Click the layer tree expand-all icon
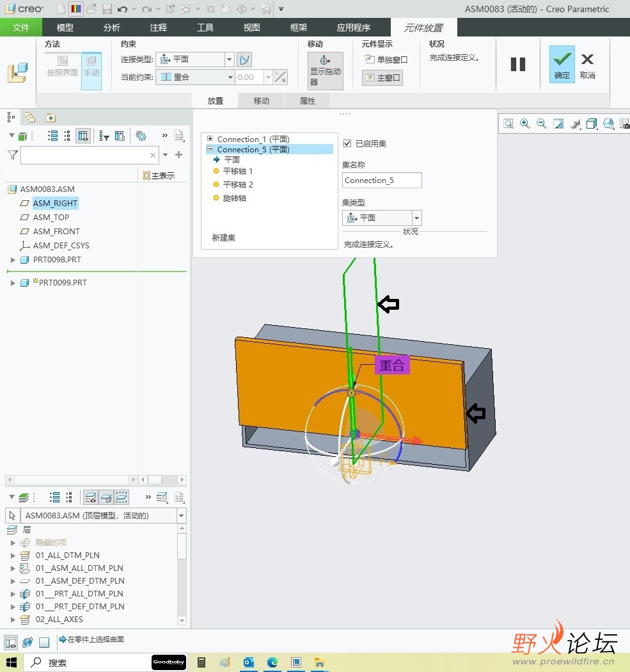The height and width of the screenshot is (672, 630). (x=55, y=497)
